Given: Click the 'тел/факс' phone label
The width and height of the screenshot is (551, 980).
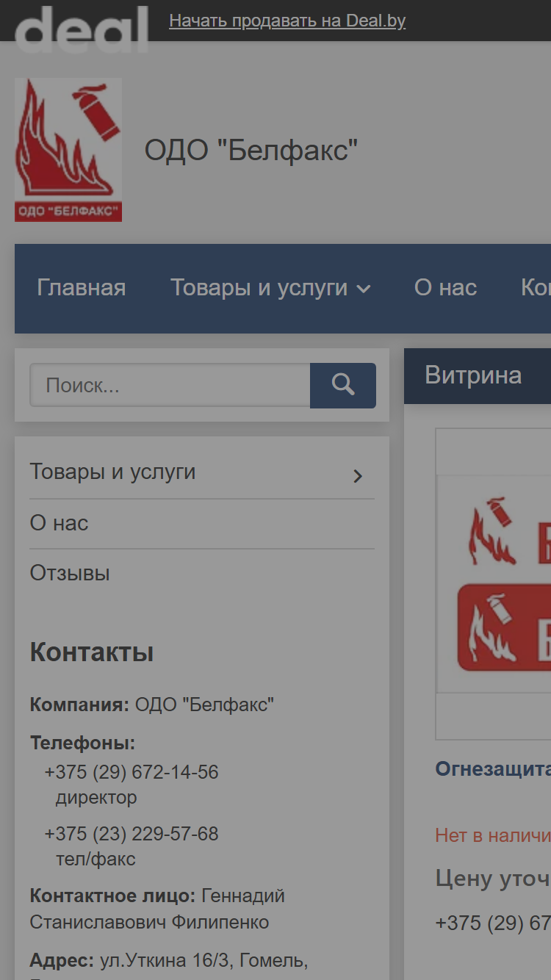Looking at the screenshot, I should click(96, 859).
